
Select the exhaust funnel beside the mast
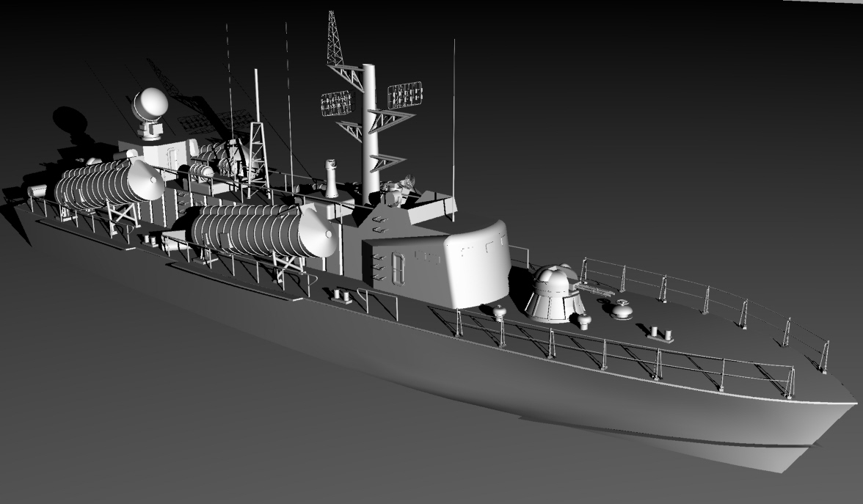[332, 180]
